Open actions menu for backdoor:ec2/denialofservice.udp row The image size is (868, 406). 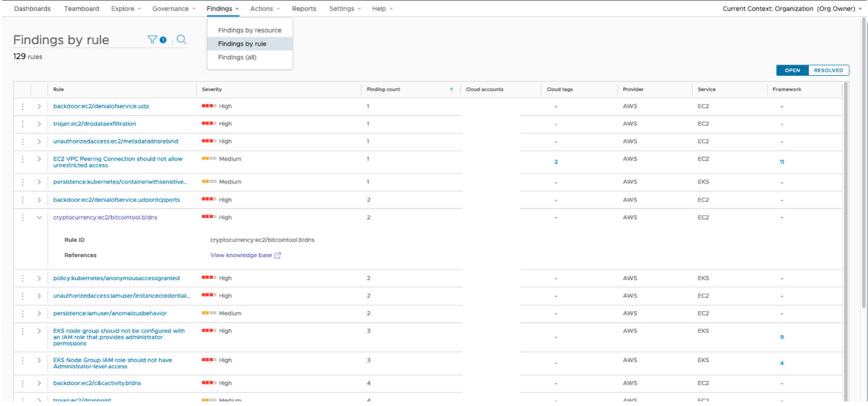pos(22,106)
